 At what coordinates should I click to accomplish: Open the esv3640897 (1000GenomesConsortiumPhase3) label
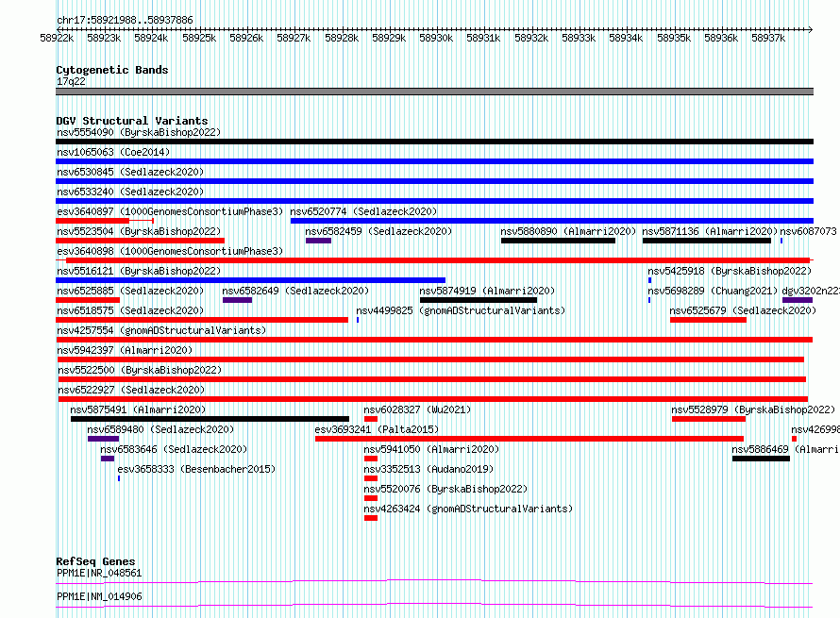[x=169, y=211]
